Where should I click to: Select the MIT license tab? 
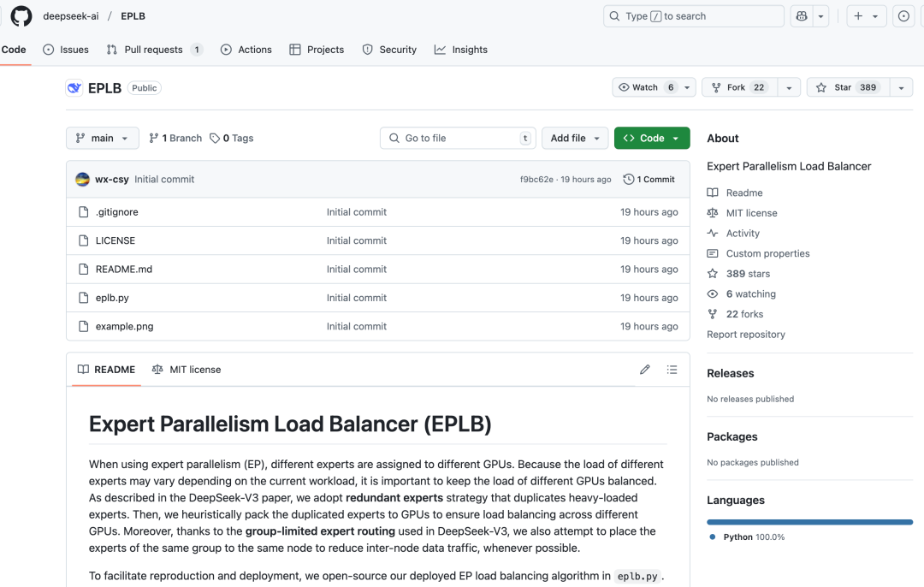pos(187,370)
